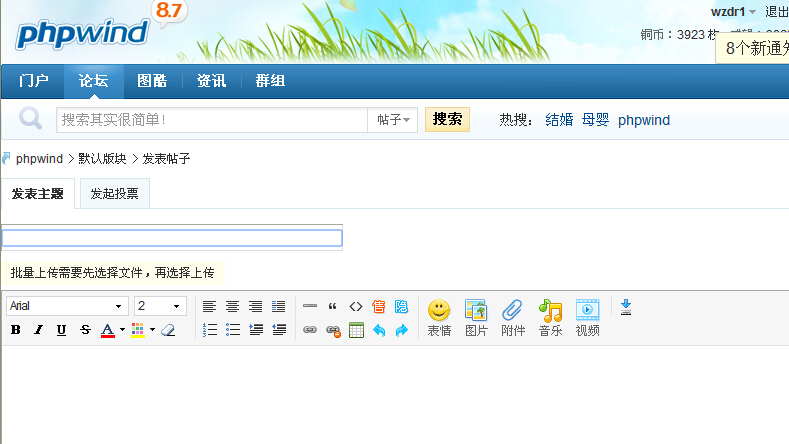The image size is (789, 444).
Task: Toggle italic text formatting
Action: click(39, 330)
